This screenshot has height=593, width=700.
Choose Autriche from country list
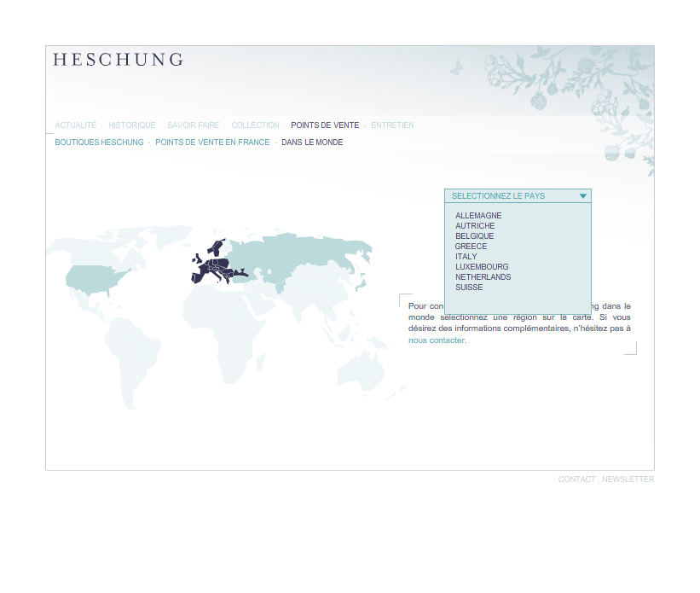pyautogui.click(x=475, y=225)
